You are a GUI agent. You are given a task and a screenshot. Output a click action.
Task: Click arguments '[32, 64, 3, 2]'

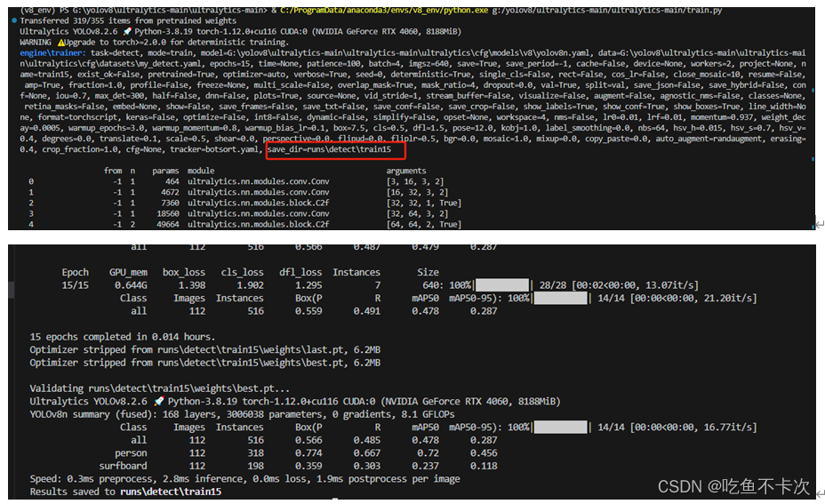point(417,213)
